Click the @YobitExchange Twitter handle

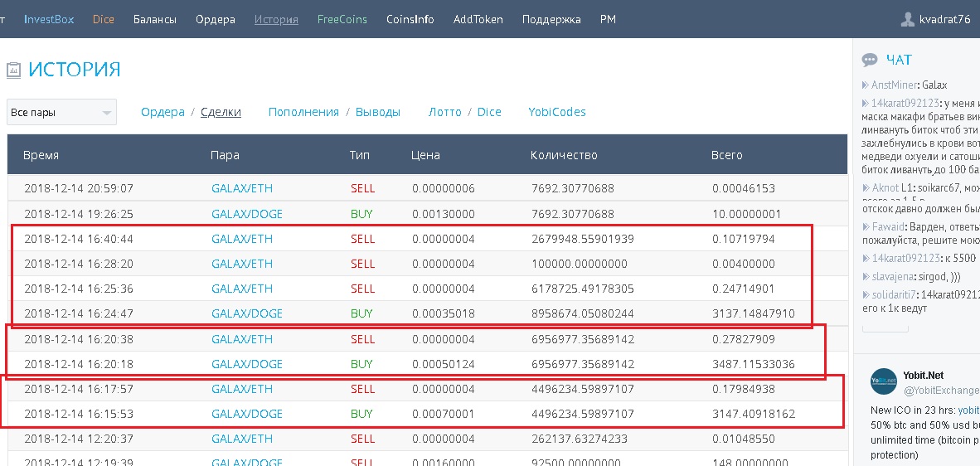coord(941,391)
